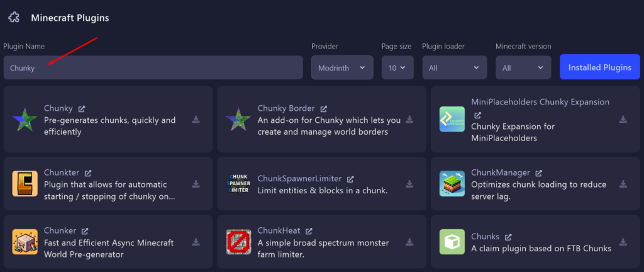Download the ChunkManager plugin
The image size is (644, 272).
623,184
